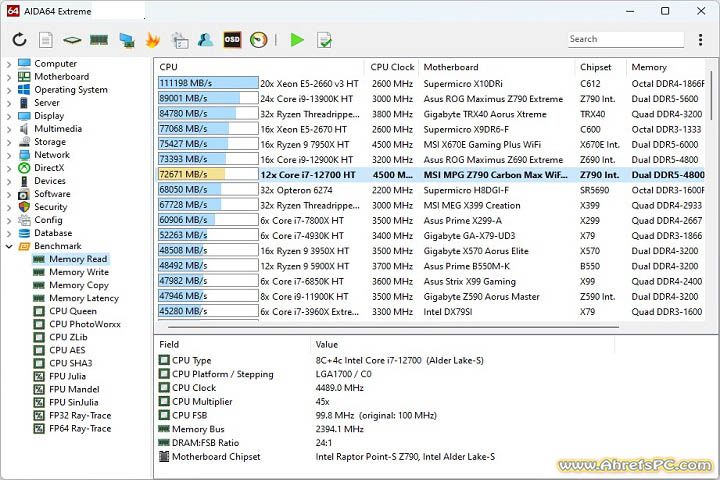
Task: Expand the Network tree node
Action: (x=9, y=155)
